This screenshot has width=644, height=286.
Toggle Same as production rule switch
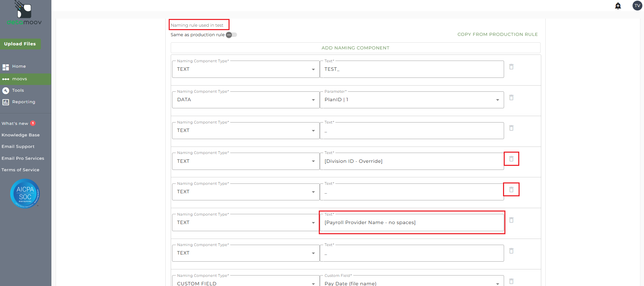tap(231, 35)
